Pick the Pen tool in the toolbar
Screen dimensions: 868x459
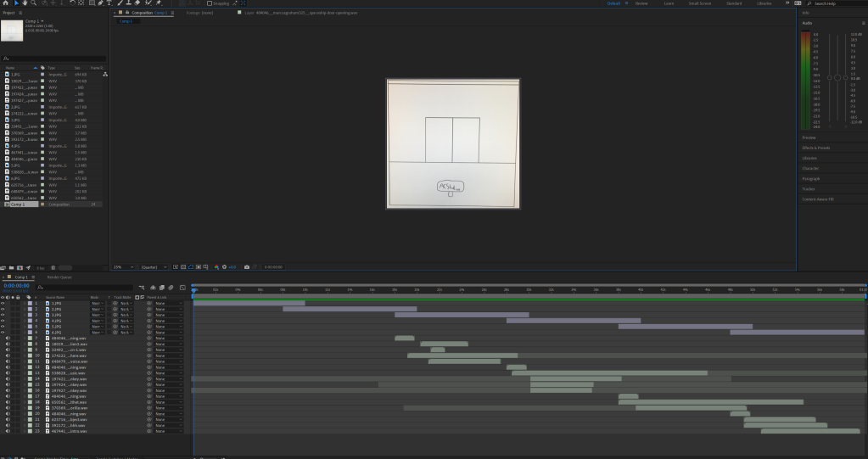point(100,3)
